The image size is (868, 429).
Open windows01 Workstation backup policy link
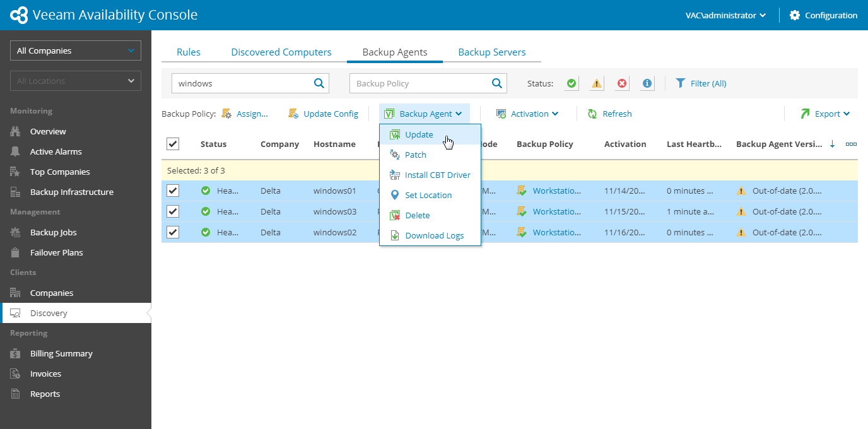click(556, 191)
